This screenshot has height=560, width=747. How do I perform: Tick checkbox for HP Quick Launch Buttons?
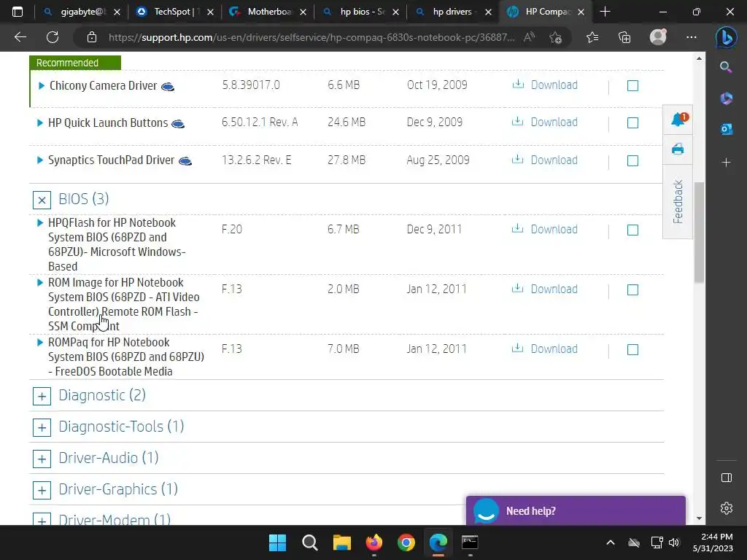pyautogui.click(x=632, y=122)
